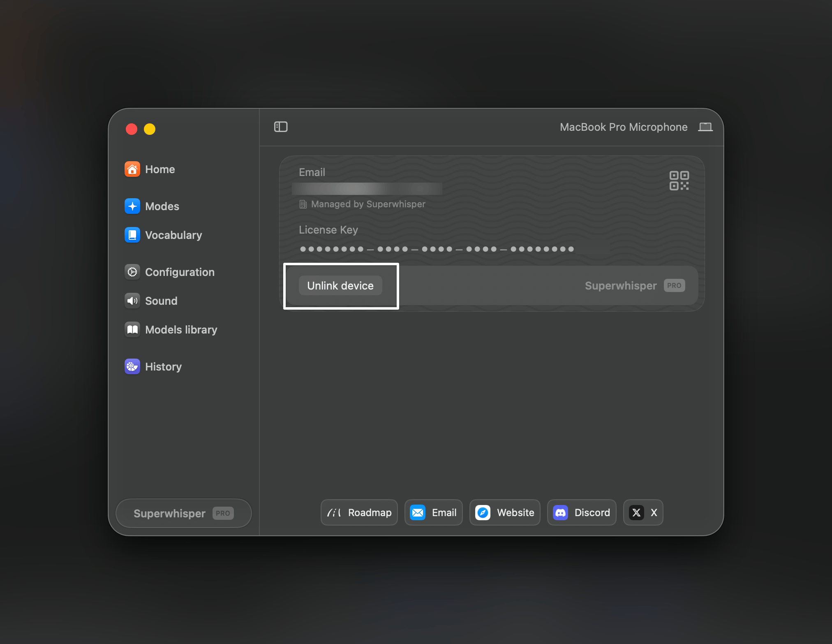Open the Roadmap link

pos(359,512)
